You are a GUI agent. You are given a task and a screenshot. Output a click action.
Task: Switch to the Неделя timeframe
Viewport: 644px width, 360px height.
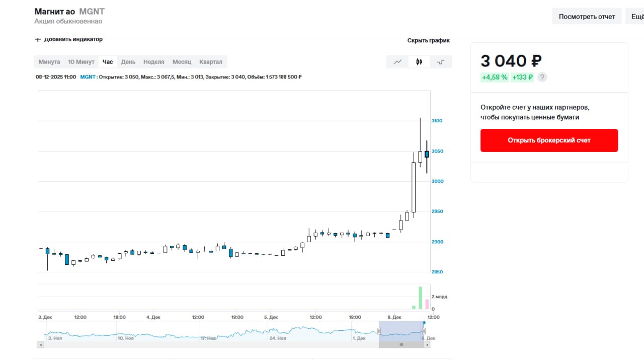[153, 62]
